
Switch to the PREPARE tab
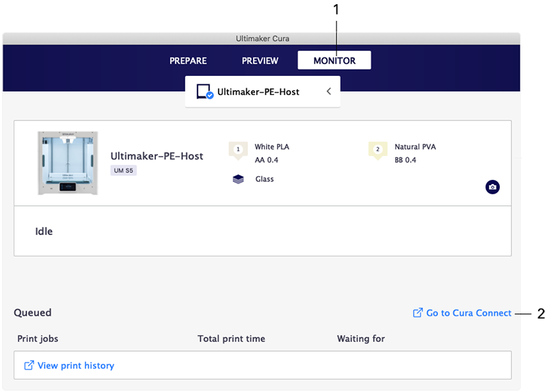(188, 61)
